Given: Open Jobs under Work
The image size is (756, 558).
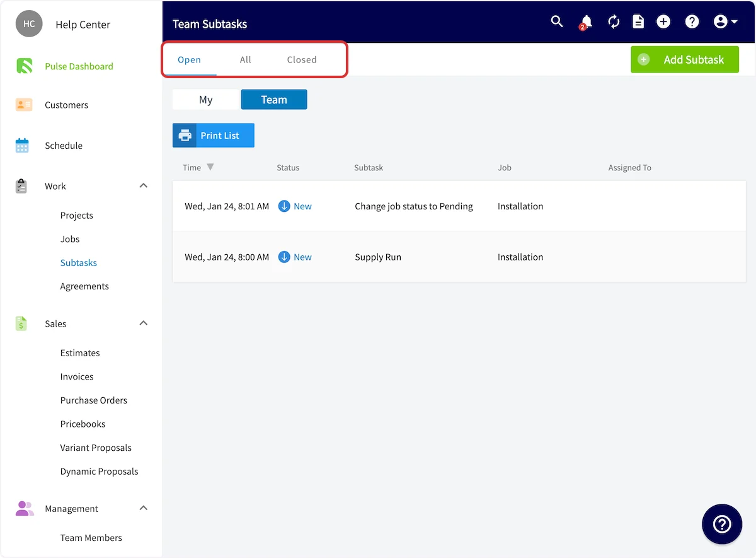Looking at the screenshot, I should (x=70, y=239).
